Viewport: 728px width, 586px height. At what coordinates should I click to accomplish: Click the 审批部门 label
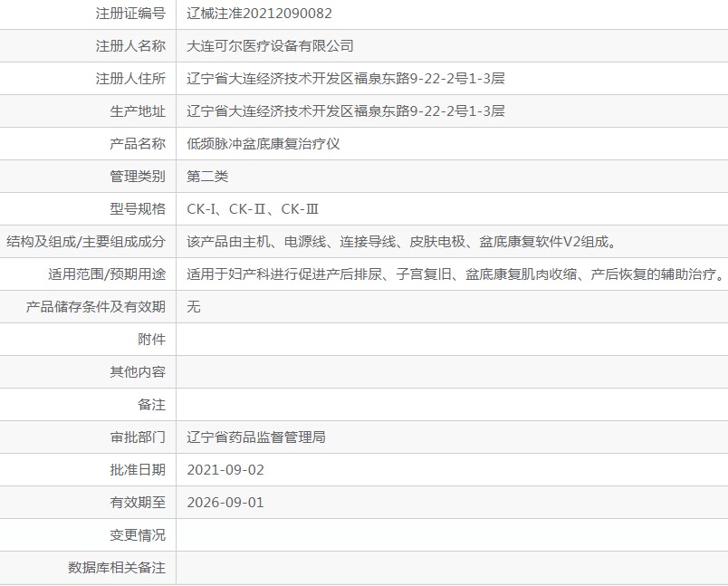[x=138, y=437]
